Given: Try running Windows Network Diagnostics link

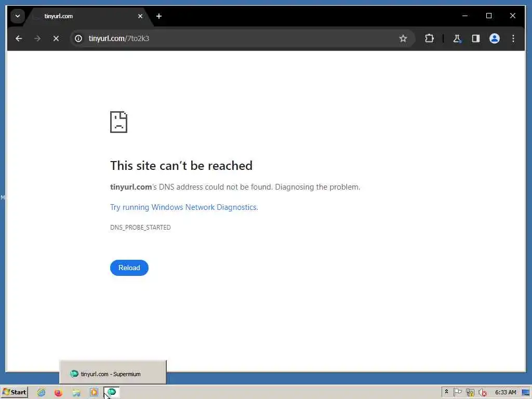Looking at the screenshot, I should pyautogui.click(x=184, y=207).
